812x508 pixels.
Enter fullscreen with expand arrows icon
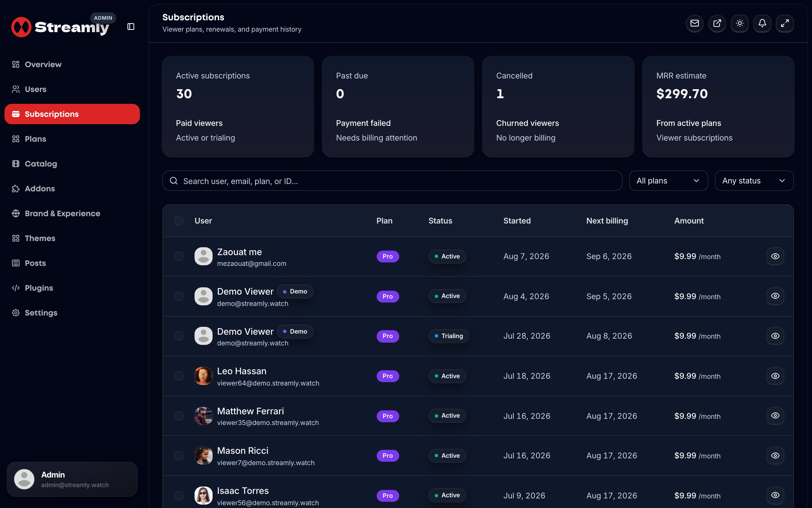(x=784, y=23)
